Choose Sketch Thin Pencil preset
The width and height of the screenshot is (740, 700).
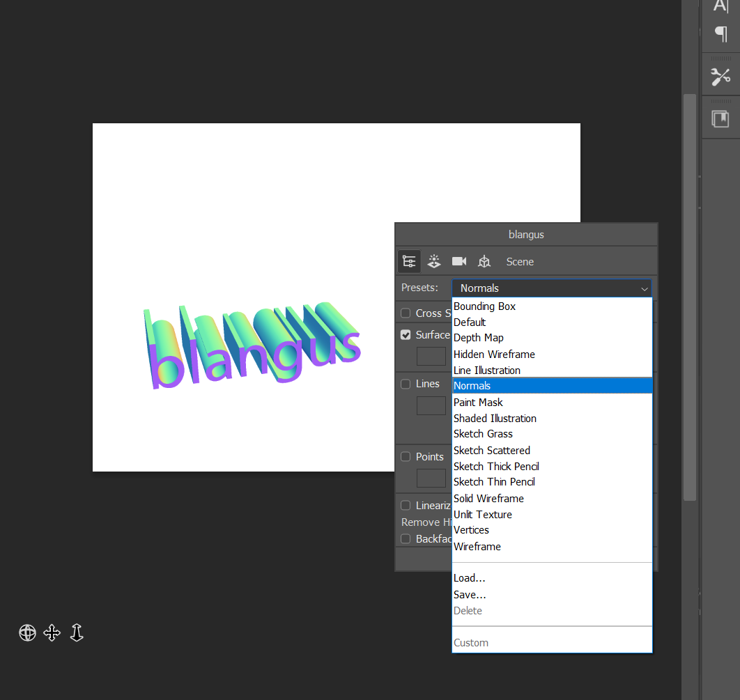(x=552, y=482)
